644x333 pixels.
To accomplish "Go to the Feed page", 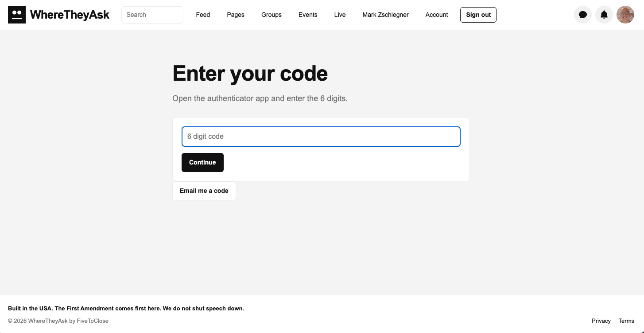I will pyautogui.click(x=203, y=15).
